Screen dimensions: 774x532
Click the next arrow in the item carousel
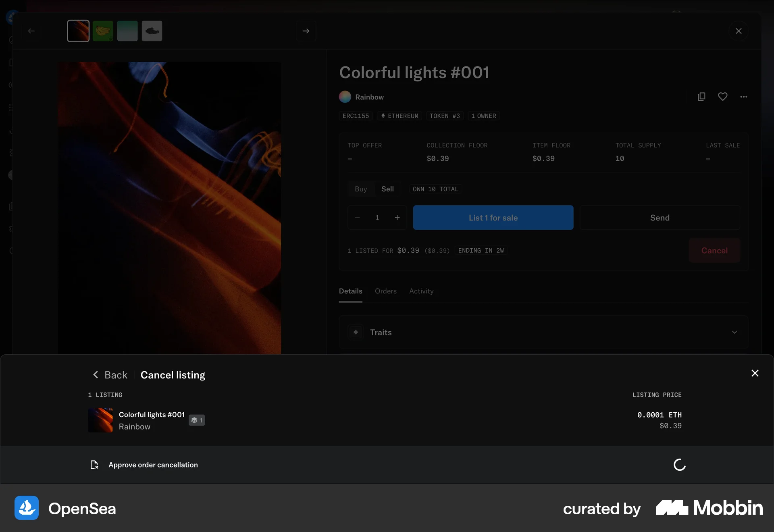coord(306,31)
